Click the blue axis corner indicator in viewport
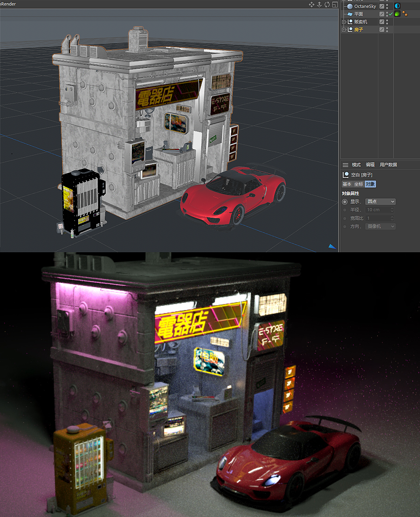The image size is (420, 517). pyautogui.click(x=332, y=246)
